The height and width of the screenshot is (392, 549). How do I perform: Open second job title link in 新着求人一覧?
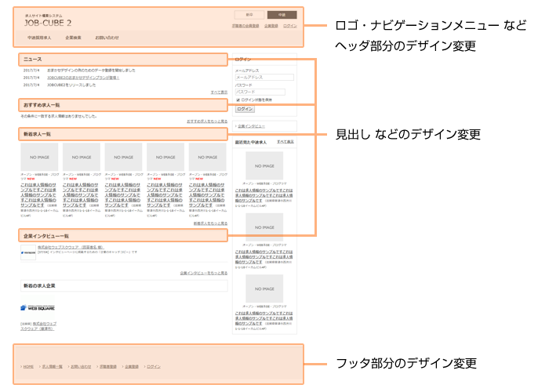[x=80, y=195]
